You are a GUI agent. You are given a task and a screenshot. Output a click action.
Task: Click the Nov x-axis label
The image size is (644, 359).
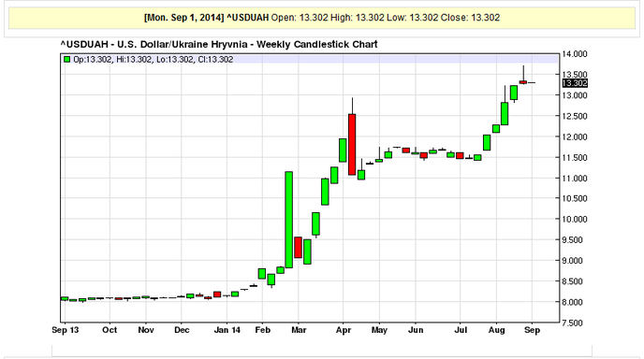(146, 330)
